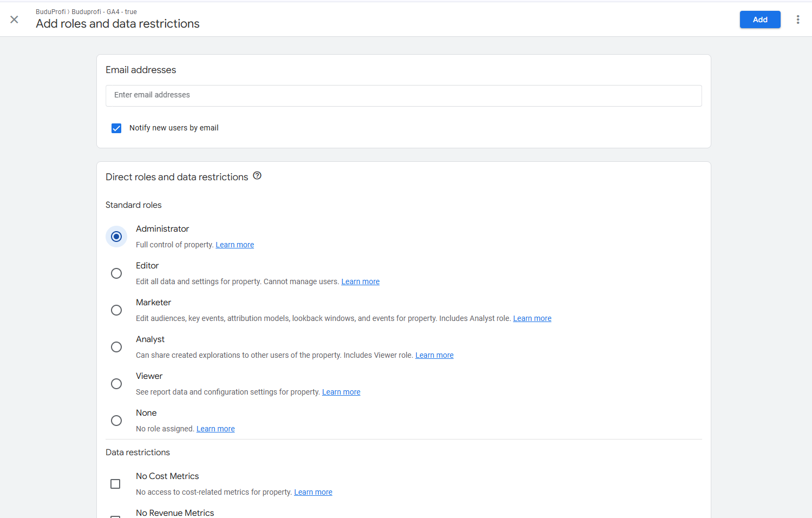The width and height of the screenshot is (812, 518).
Task: Choose the Marketer role radio button
Action: [116, 310]
